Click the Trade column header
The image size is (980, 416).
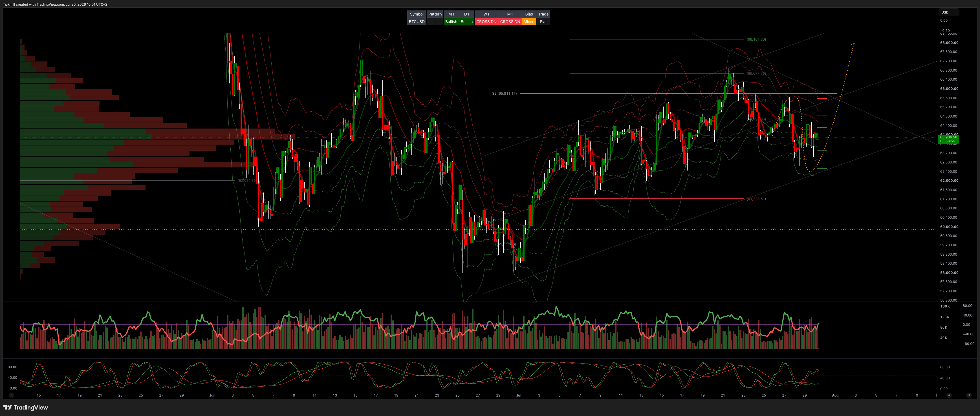tap(543, 14)
